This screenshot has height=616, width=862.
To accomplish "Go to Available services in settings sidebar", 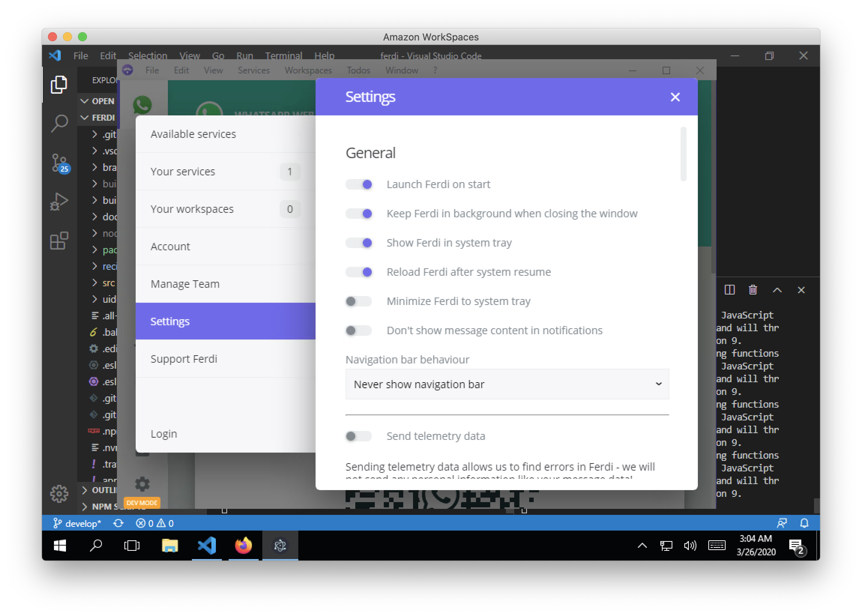I will tap(226, 134).
